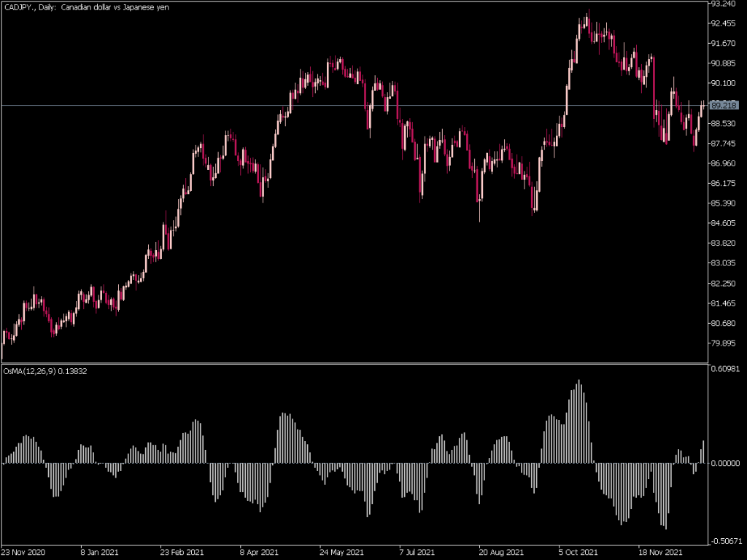
Task: Click the -0.50671 OsMA scale minimum label
Action: pos(727,540)
